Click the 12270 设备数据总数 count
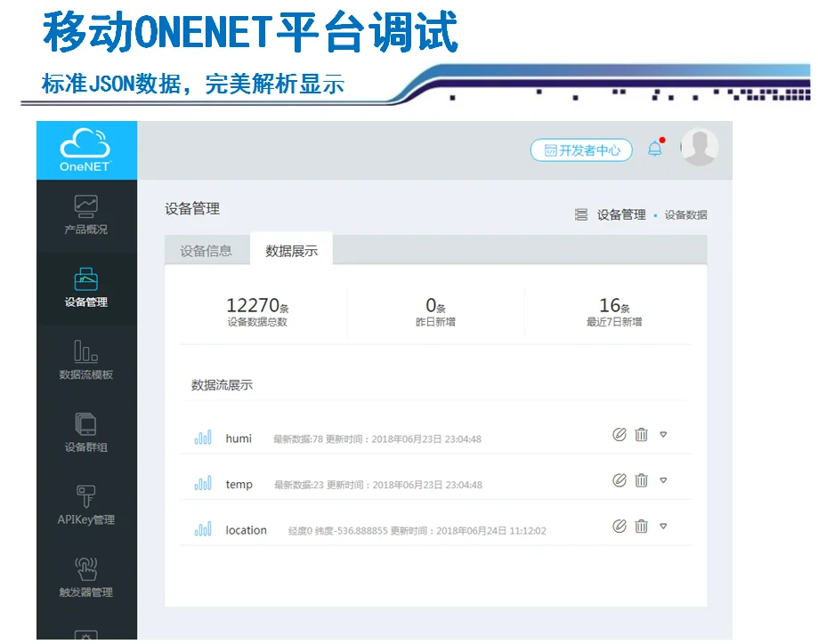The image size is (818, 644). 257,311
